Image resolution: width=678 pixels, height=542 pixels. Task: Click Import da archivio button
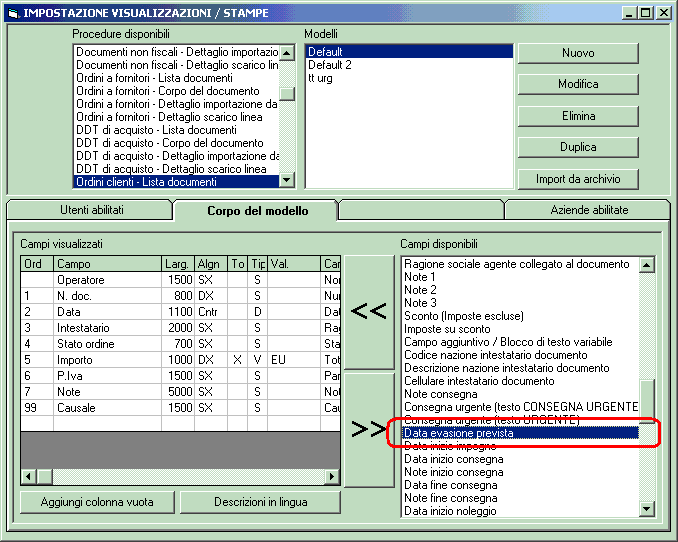point(578,179)
